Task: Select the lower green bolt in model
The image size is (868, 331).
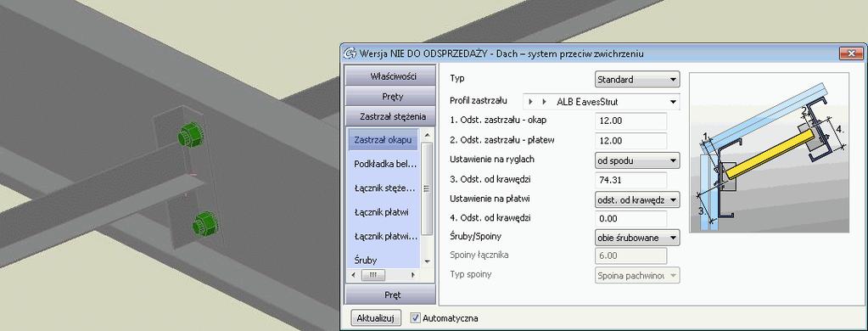Action: tap(204, 223)
